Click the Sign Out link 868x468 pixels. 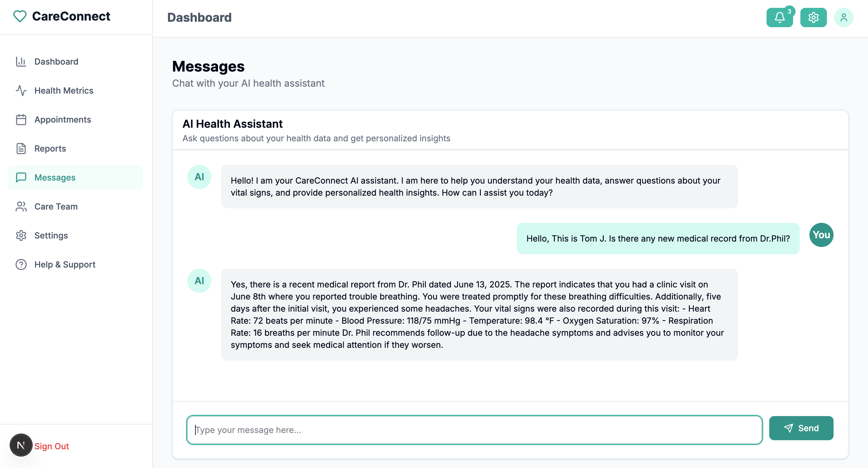52,446
